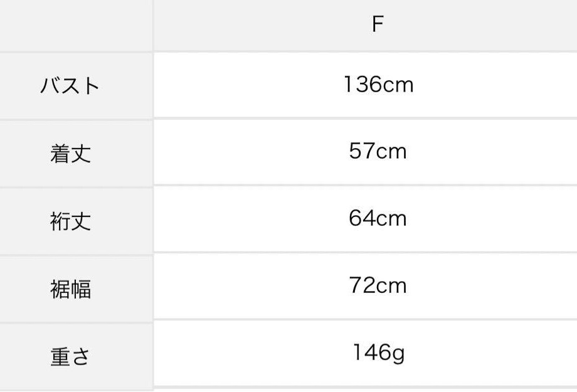This screenshot has width=577, height=392.
Task: Click the バスト row label
Action: click(x=70, y=86)
